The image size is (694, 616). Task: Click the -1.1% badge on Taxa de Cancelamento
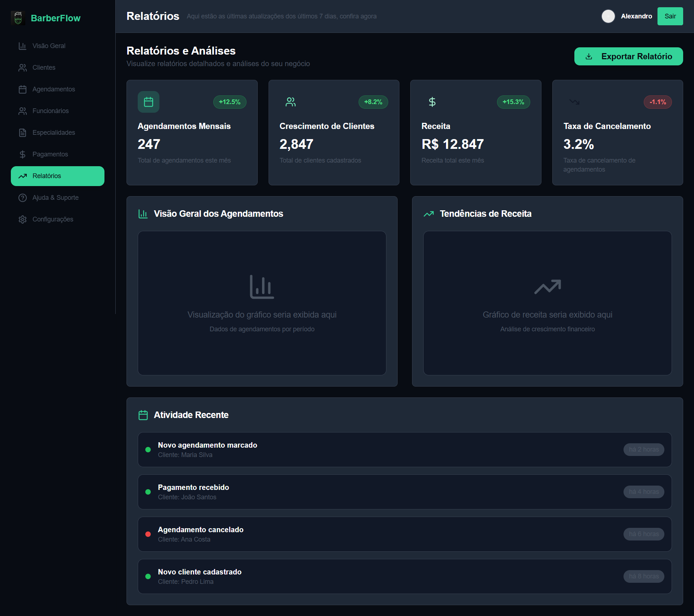point(657,102)
